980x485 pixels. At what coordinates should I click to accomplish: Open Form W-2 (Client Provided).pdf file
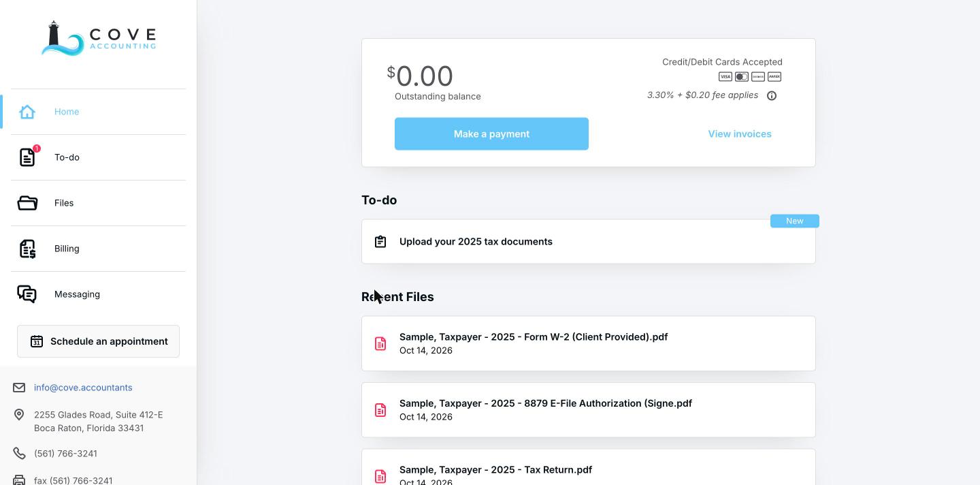pyautogui.click(x=589, y=343)
